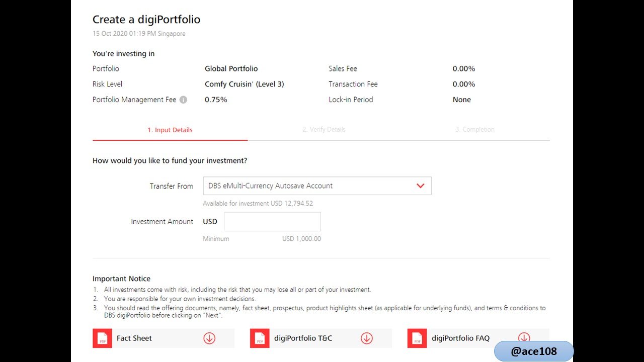Click the Investment Amount label
This screenshot has width=644, height=362.
tap(162, 222)
